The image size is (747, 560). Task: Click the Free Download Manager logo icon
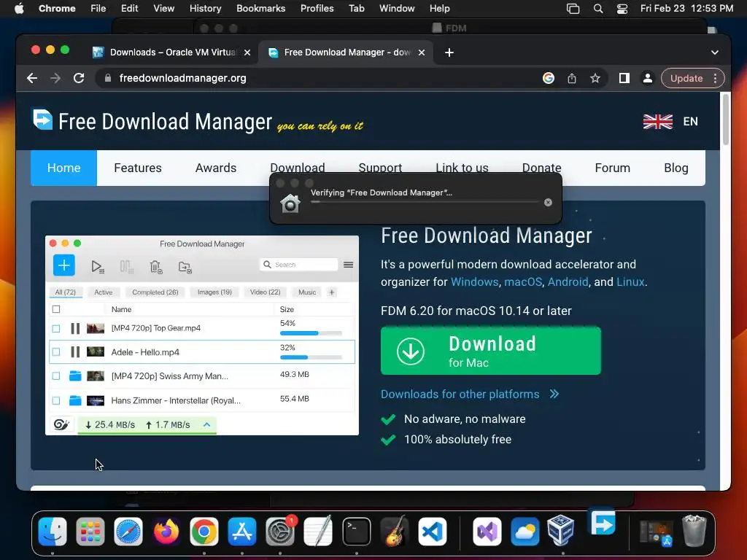pyautogui.click(x=42, y=119)
